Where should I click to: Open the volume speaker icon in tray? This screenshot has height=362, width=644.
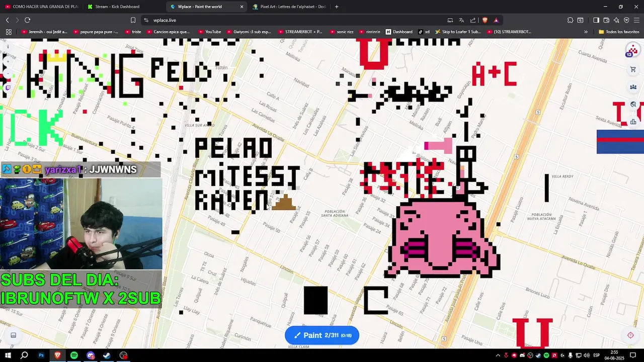pos(586,355)
